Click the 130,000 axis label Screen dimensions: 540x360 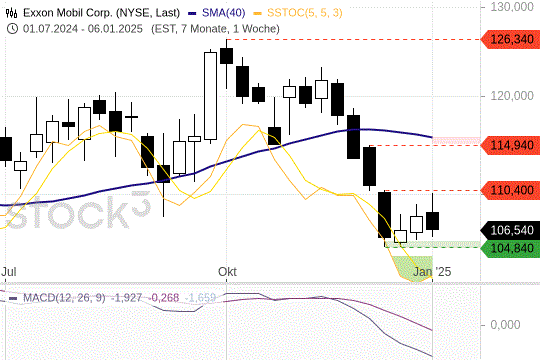pos(512,7)
